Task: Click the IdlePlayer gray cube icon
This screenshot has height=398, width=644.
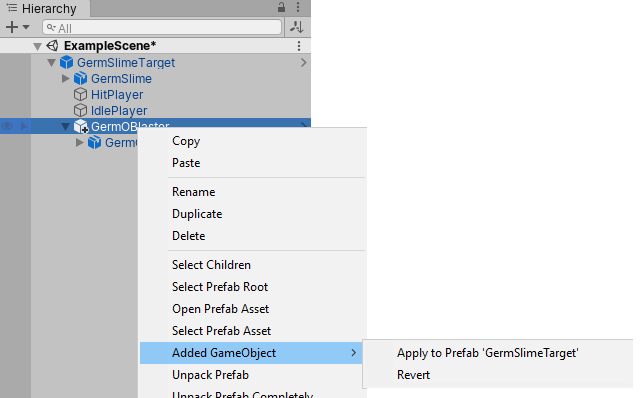Action: tap(80, 110)
